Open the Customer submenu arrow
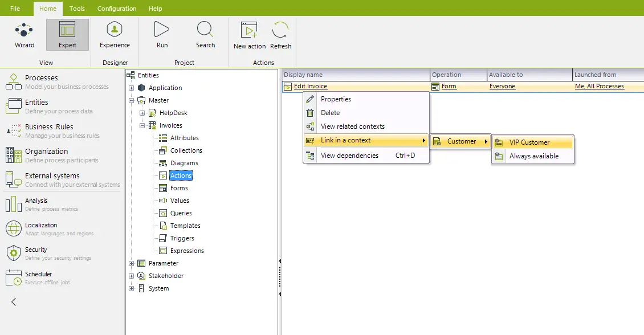Image resolution: width=644 pixels, height=335 pixels. [486, 142]
